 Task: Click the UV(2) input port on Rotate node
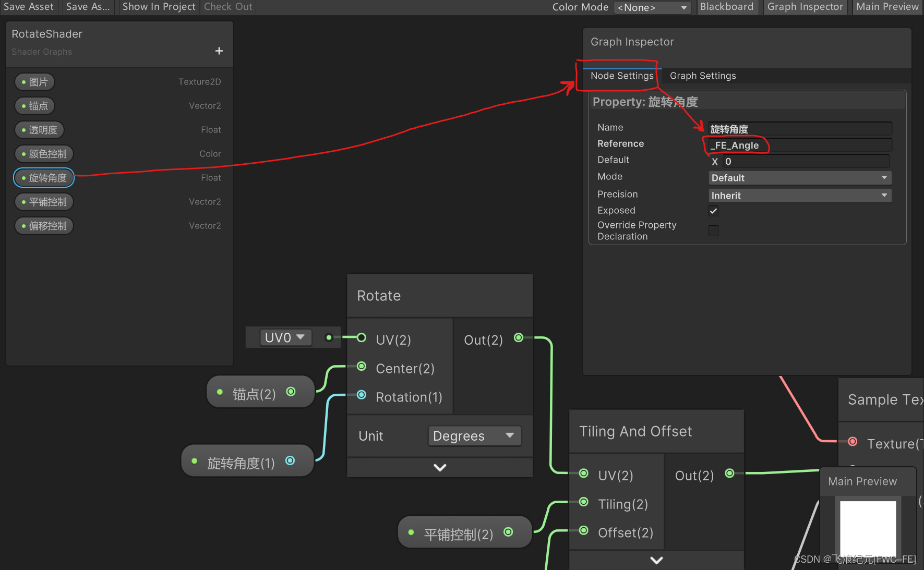(x=362, y=337)
